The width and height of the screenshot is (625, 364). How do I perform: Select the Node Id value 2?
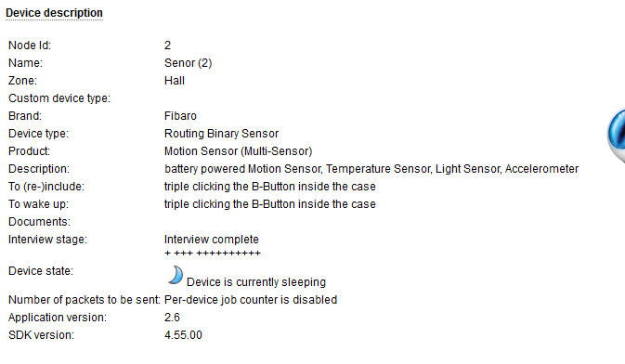167,45
